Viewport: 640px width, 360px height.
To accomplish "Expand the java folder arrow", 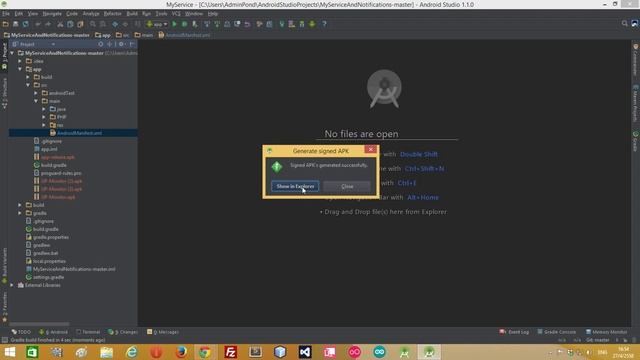I will [44, 109].
